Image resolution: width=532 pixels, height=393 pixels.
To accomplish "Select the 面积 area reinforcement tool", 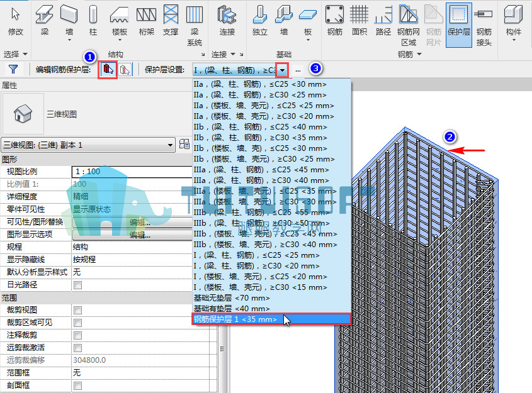I will click(x=359, y=21).
